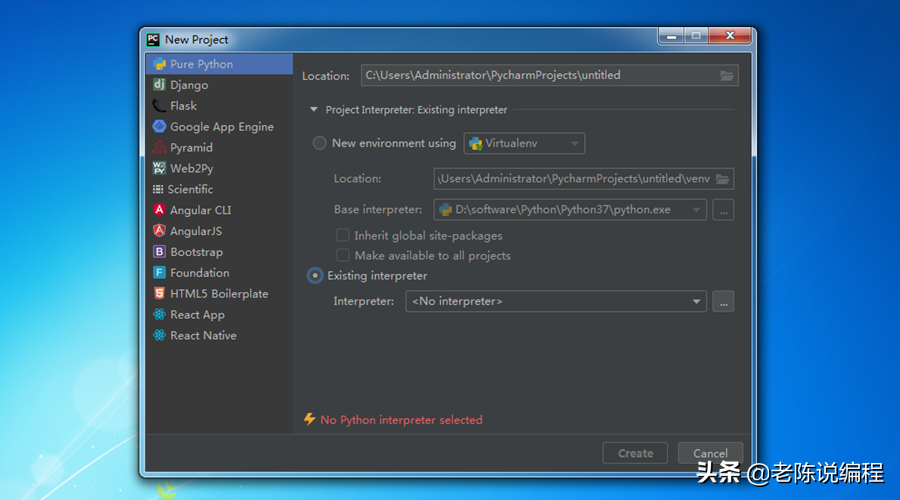Select the Pyramid project icon
The image size is (900, 500).
click(160, 148)
